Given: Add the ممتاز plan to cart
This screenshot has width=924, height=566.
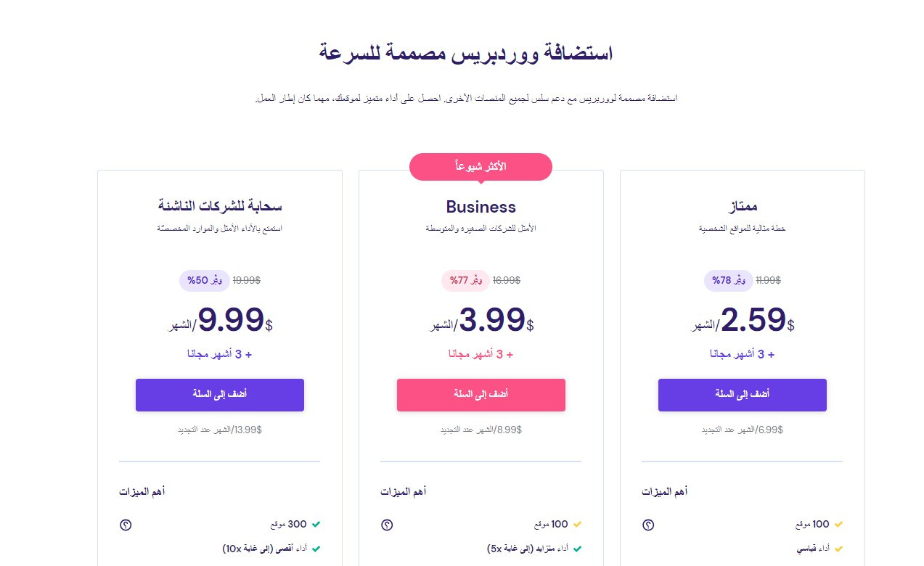Looking at the screenshot, I should [x=742, y=395].
